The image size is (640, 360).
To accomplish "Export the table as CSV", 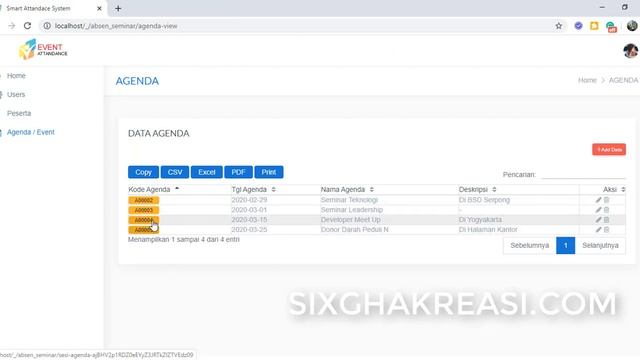I will [x=175, y=172].
